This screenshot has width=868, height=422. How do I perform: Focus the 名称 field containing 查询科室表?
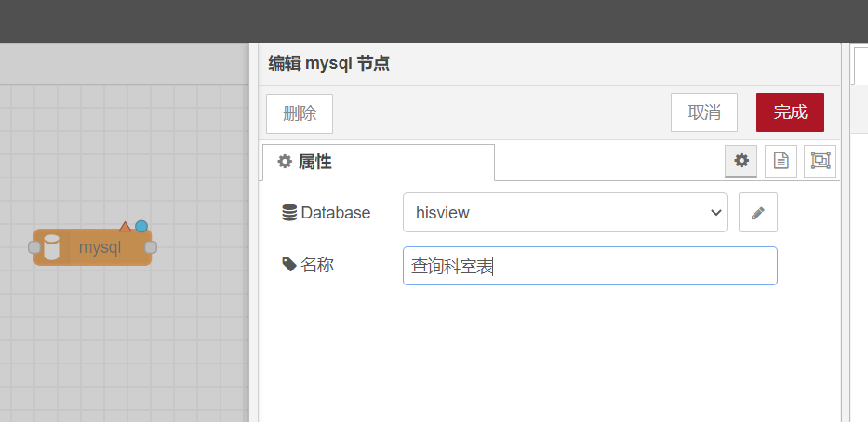[x=590, y=266]
